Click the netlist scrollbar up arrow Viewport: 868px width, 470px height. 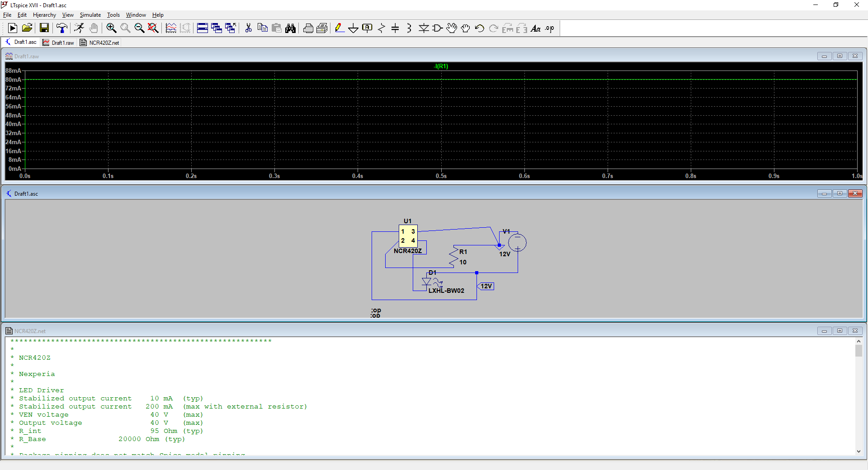click(859, 341)
